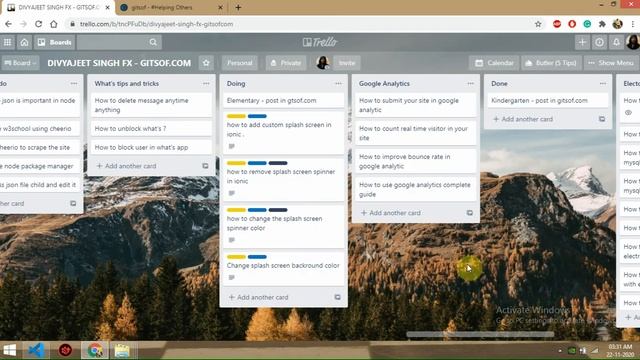Reload the page with refresh icon
This screenshot has width=640, height=360.
tap(38, 24)
